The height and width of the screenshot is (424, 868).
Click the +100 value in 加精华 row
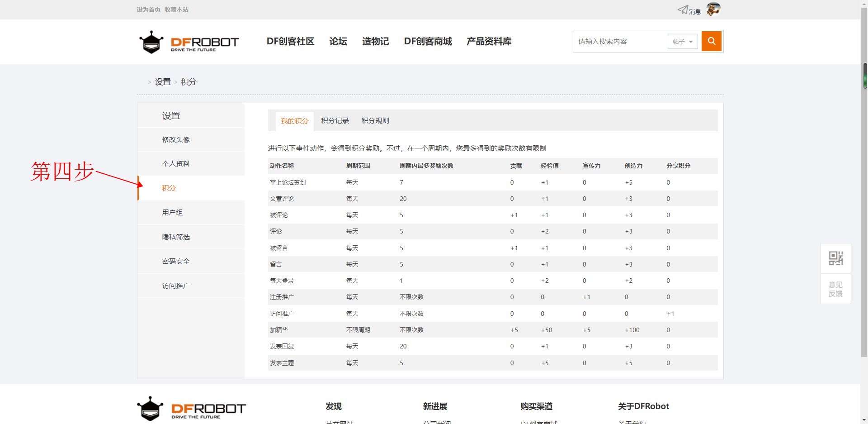(x=632, y=330)
